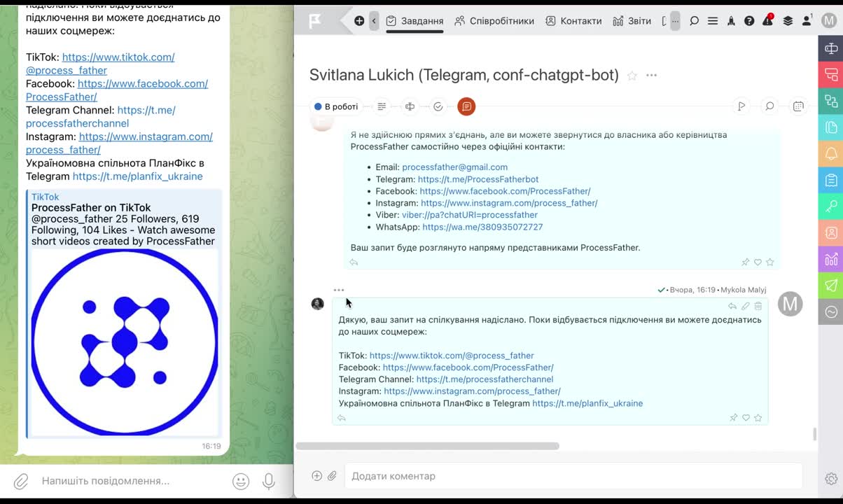Open notifications bell with red badge
This screenshot has width=843, height=504.
(768, 20)
